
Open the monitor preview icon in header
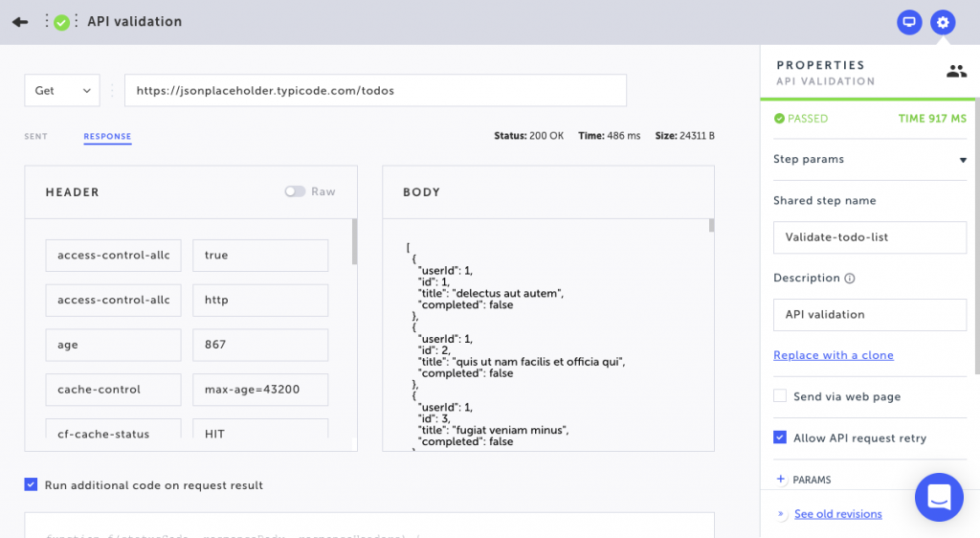point(909,22)
